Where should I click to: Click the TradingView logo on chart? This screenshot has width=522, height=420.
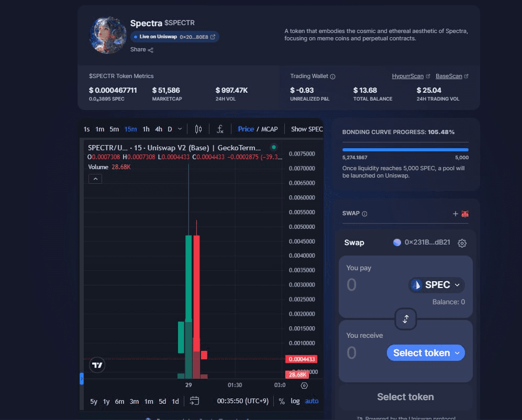click(x=97, y=365)
